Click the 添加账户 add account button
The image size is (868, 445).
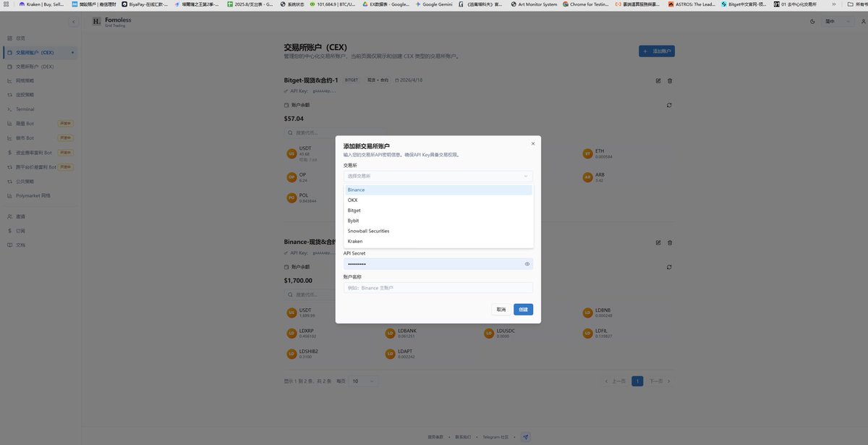tap(657, 51)
